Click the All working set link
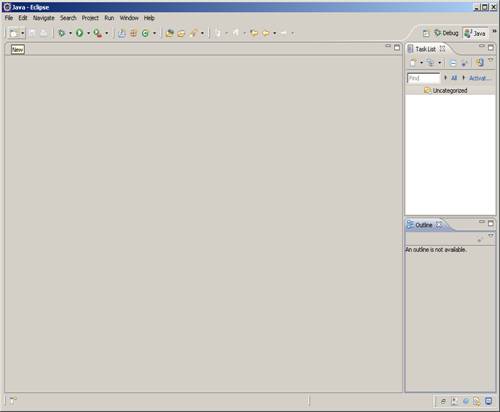 tap(454, 78)
